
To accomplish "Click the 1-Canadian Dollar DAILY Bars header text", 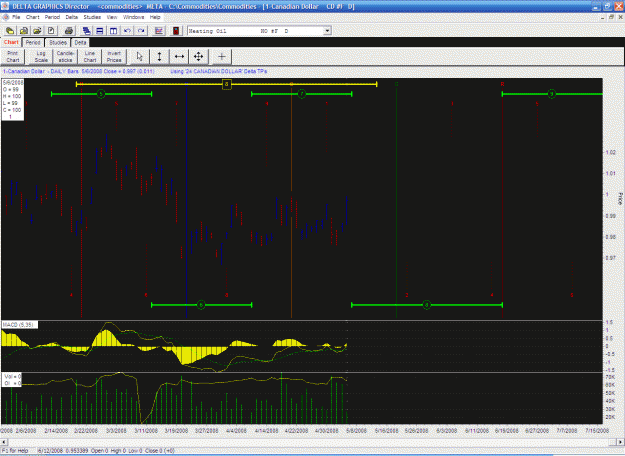I will 79,71.
